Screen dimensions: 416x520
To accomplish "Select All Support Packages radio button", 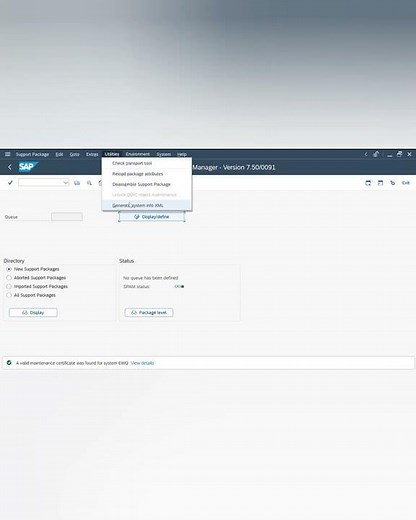I will [9, 295].
